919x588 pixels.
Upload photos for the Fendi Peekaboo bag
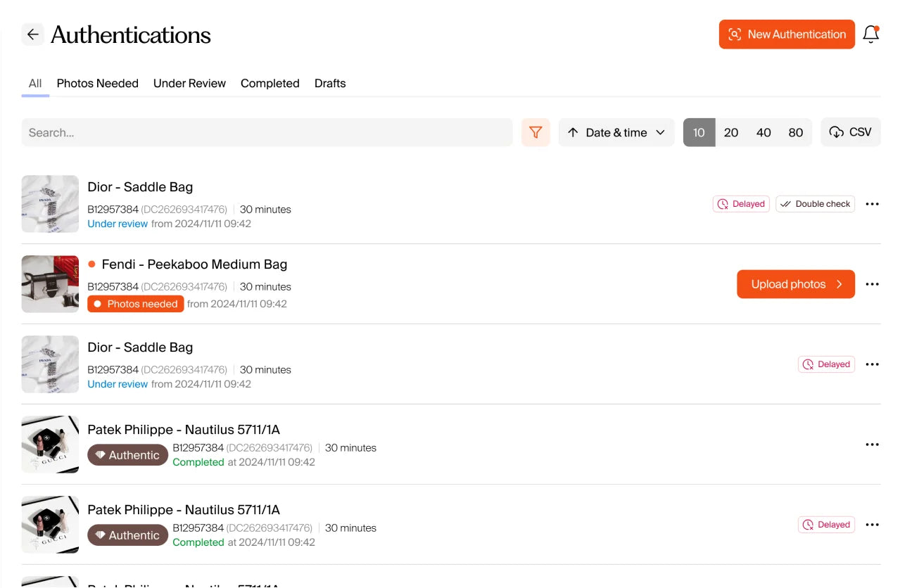(x=796, y=284)
